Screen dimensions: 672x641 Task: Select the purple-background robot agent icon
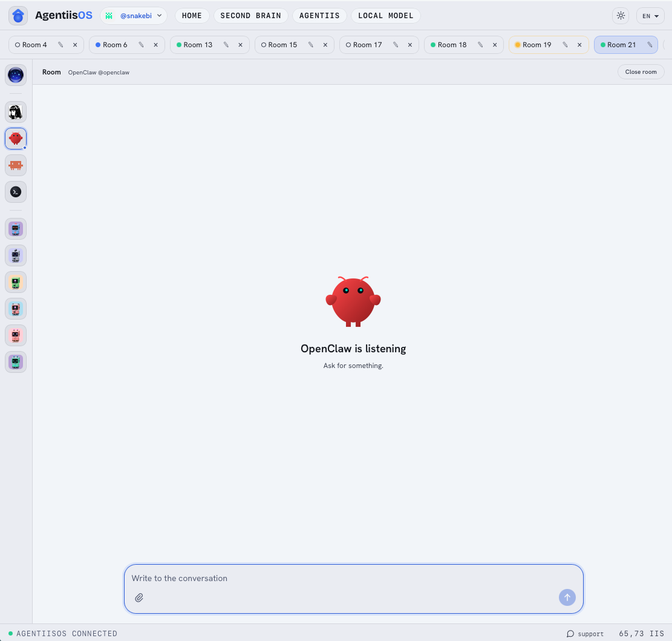tap(16, 229)
